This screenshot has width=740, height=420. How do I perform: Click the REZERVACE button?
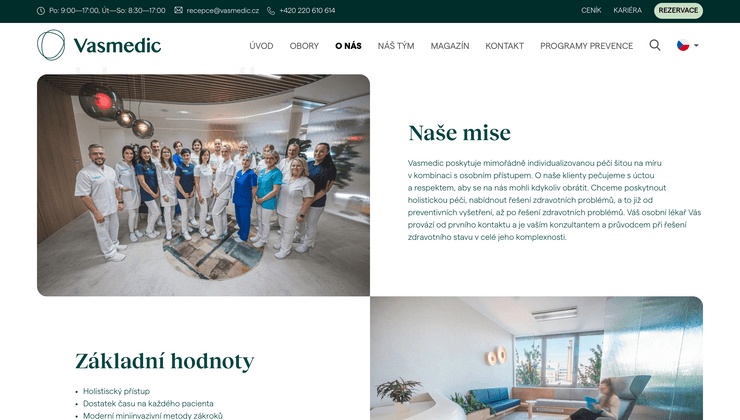point(678,10)
